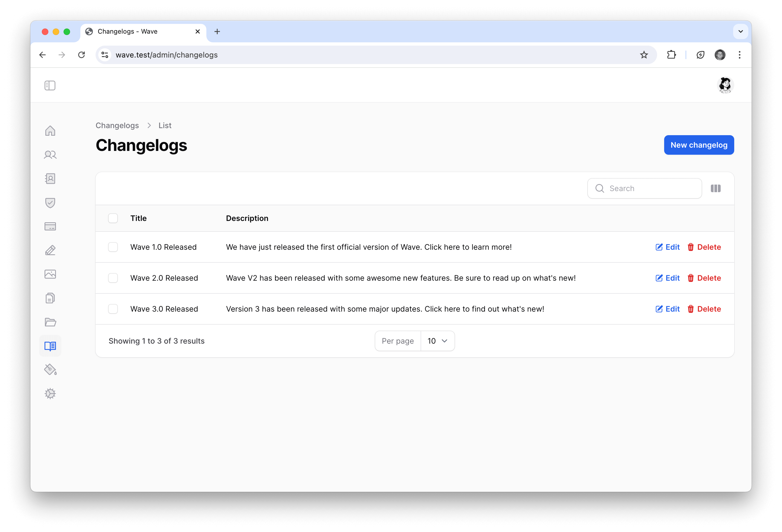Toggle the sidebar collapse icon
The width and height of the screenshot is (782, 532).
point(50,85)
